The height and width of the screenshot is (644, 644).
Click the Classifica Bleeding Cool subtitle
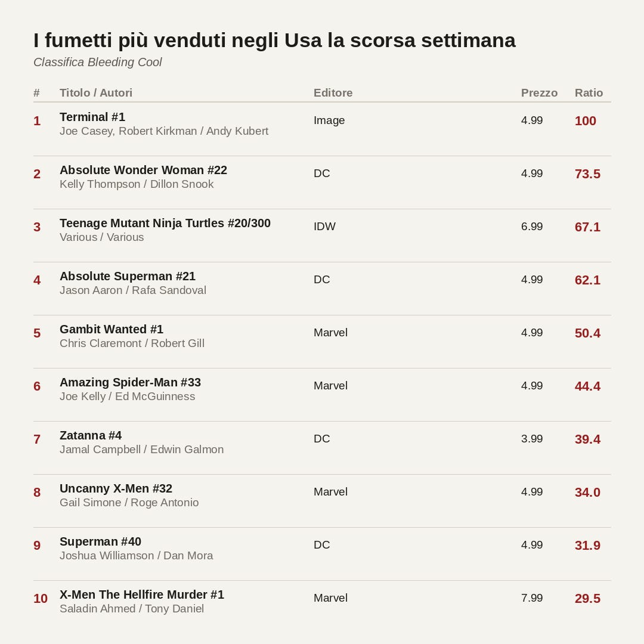[98, 62]
